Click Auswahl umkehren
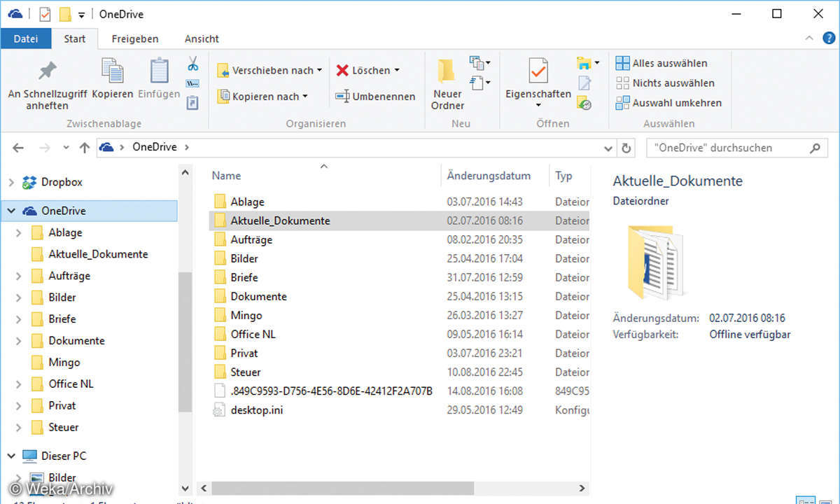 coord(668,103)
